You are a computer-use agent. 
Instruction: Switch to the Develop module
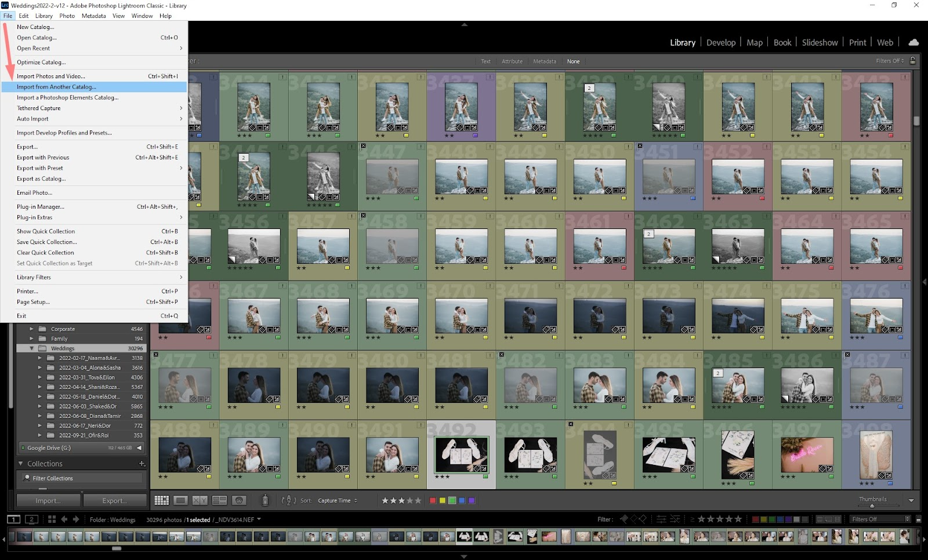coord(720,42)
